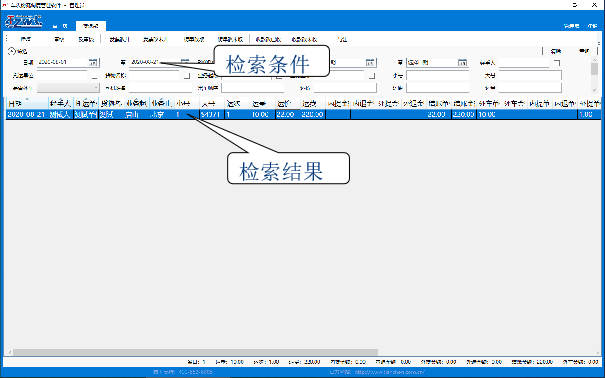Click the horizontal scrollbar thumb under the grid
This screenshot has height=378, width=605.
[195, 353]
